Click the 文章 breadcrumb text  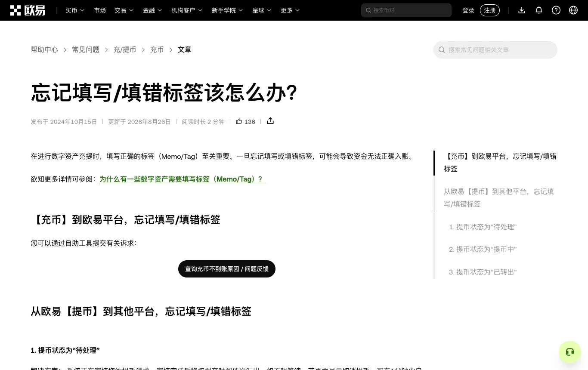185,50
